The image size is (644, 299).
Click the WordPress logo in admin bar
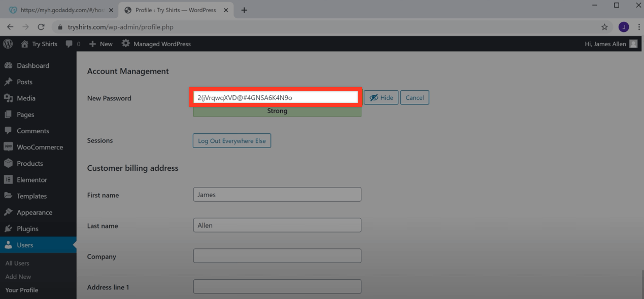click(8, 44)
